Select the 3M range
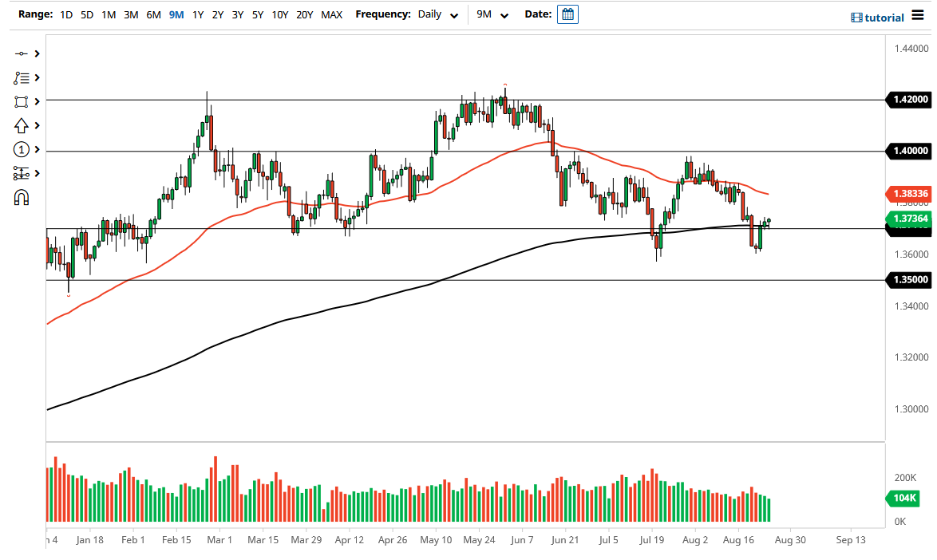937x560 pixels. click(x=131, y=14)
